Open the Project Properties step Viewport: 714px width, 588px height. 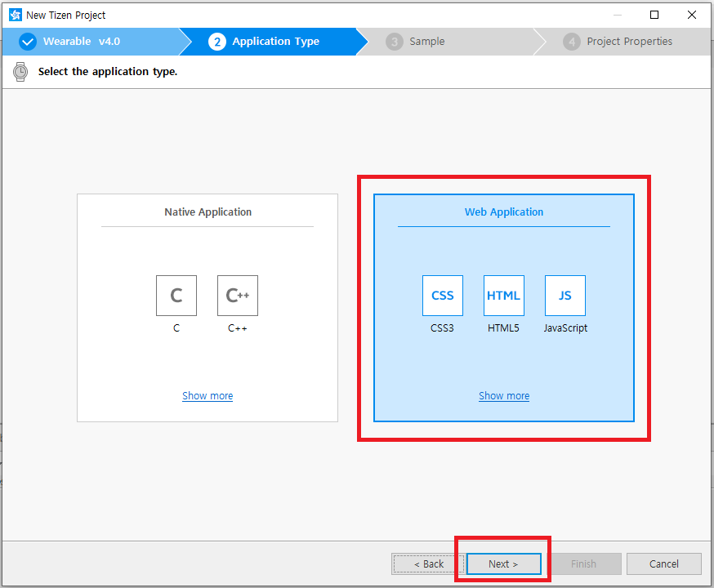click(624, 42)
